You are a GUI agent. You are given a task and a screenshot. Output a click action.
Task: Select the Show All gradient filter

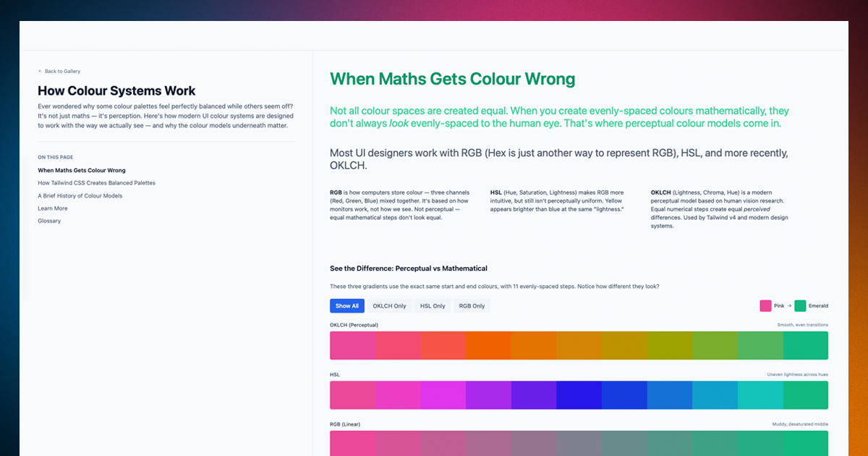[346, 306]
